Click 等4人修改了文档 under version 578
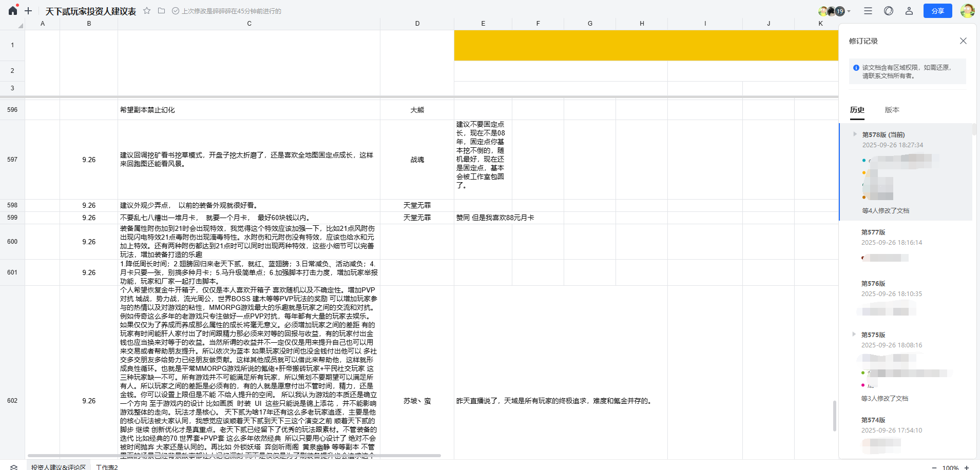 point(886,211)
